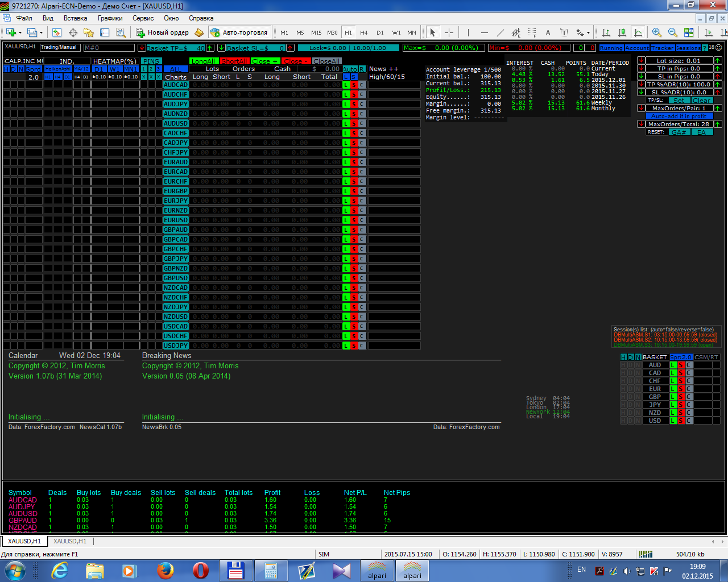Open the Navigator star-folder icon
This screenshot has width=728, height=582.
click(88, 32)
